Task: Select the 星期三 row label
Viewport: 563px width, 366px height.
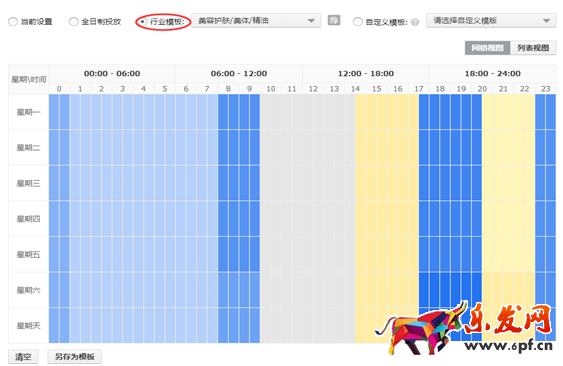Action: (28, 183)
